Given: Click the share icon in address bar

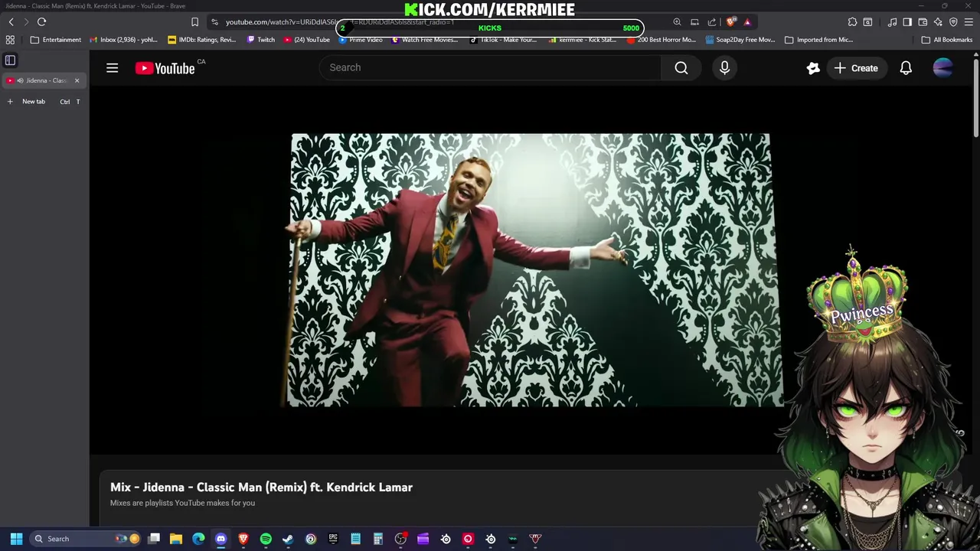Looking at the screenshot, I should tap(712, 22).
